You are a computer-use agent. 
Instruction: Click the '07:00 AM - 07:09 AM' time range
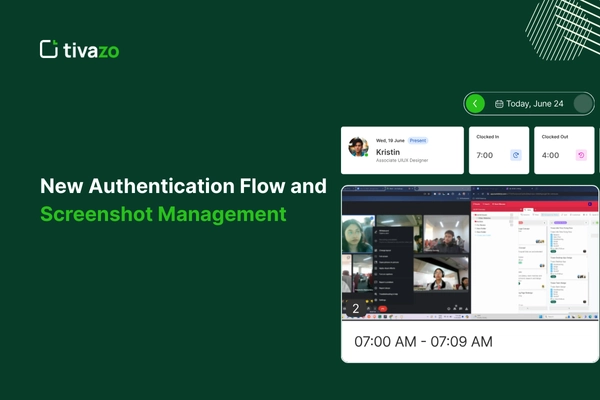pos(423,341)
